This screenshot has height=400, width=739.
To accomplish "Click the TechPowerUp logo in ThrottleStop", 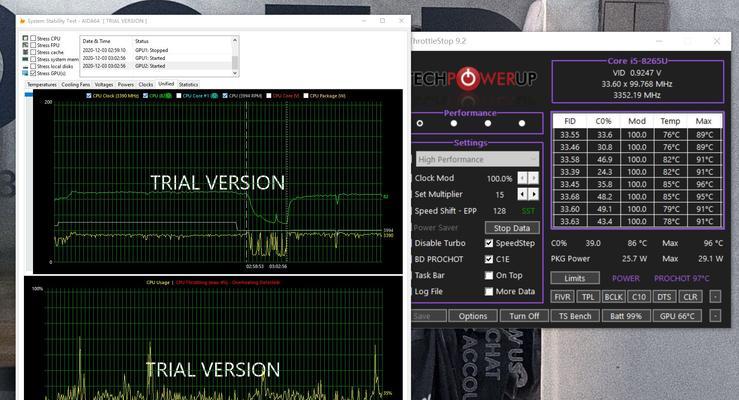I will [474, 79].
